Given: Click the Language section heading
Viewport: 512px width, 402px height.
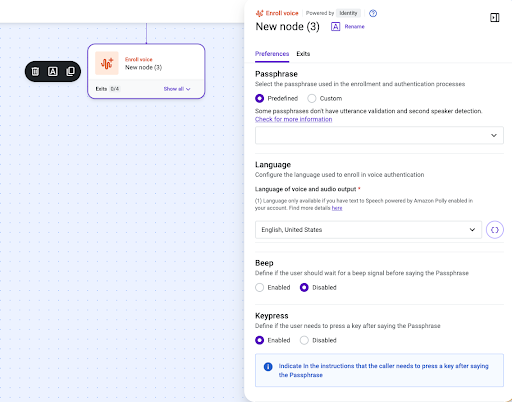Looking at the screenshot, I should (273, 165).
